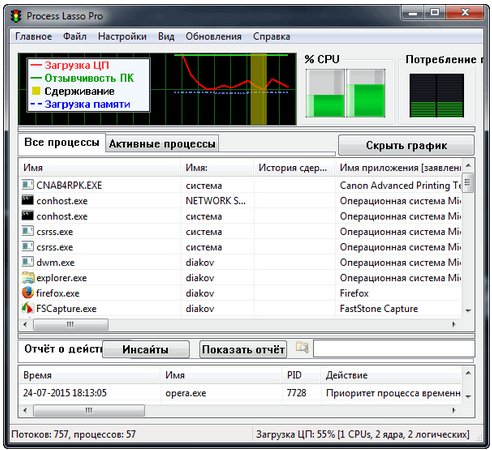Click the log filter input field
Screen dimensions: 492x450
tap(394, 349)
